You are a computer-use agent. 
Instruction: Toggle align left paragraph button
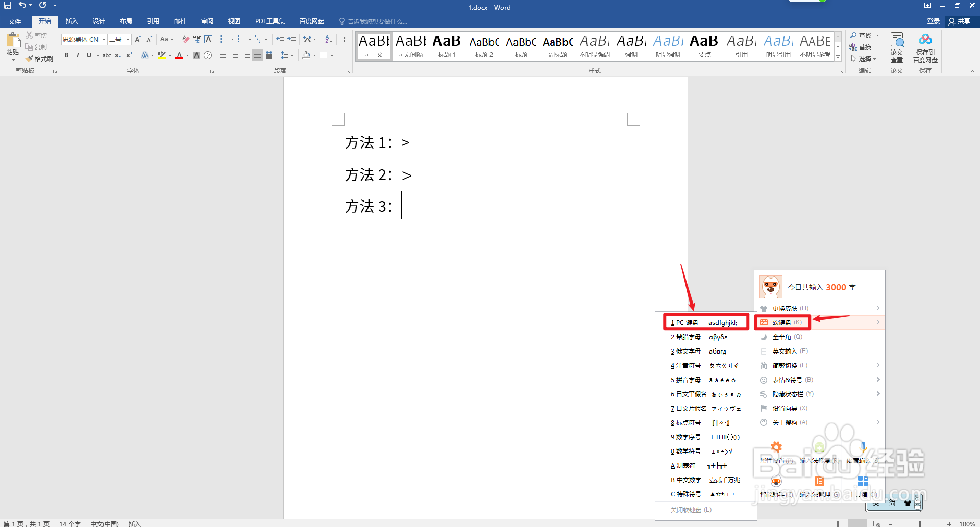point(224,55)
